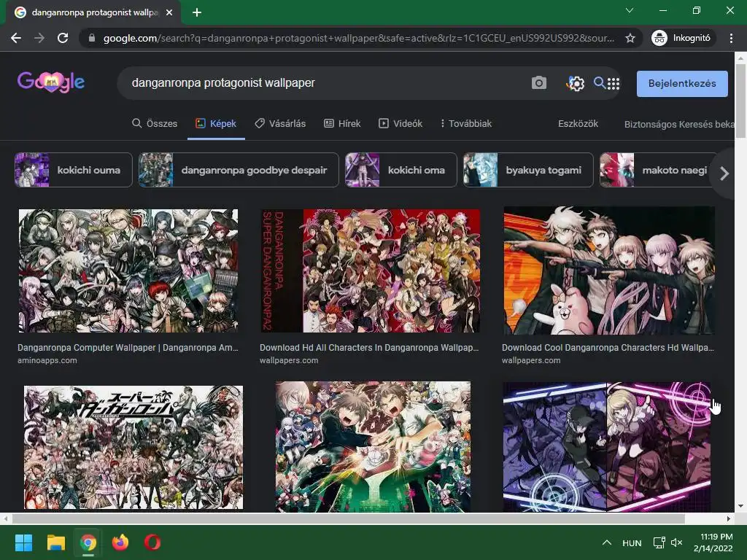The width and height of the screenshot is (747, 560).
Task: Select the danganronpa goodbye despair chip
Action: pyautogui.click(x=239, y=170)
